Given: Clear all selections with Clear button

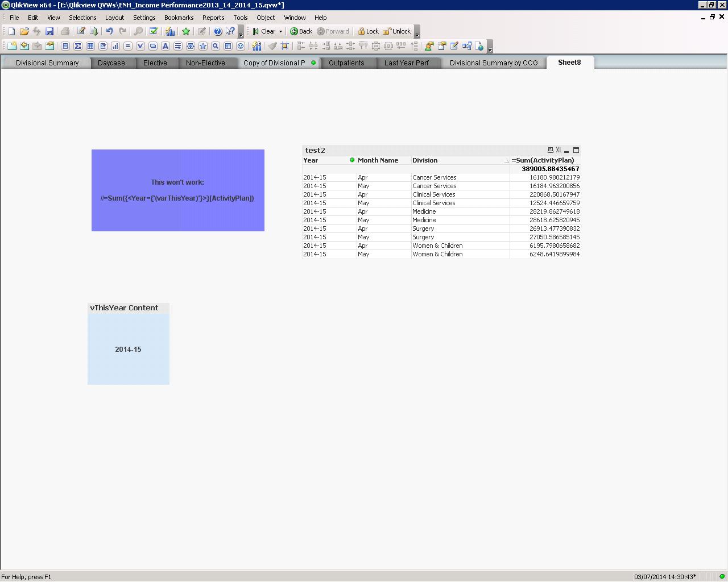Looking at the screenshot, I should coord(264,32).
